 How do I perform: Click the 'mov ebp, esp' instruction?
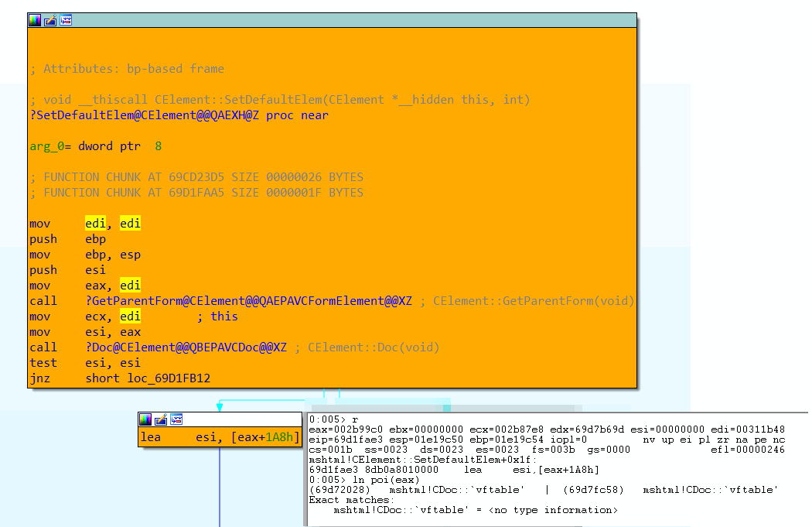tap(85, 255)
